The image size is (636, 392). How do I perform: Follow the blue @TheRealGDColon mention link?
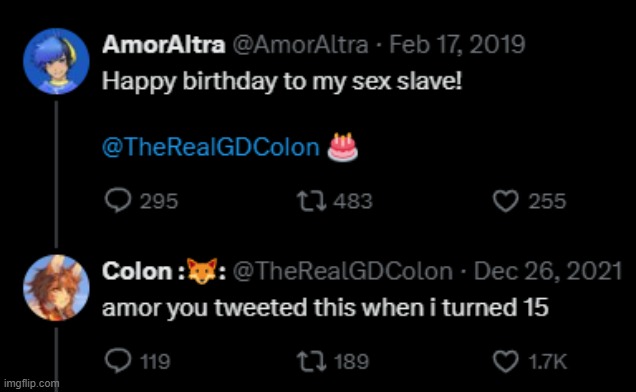211,147
